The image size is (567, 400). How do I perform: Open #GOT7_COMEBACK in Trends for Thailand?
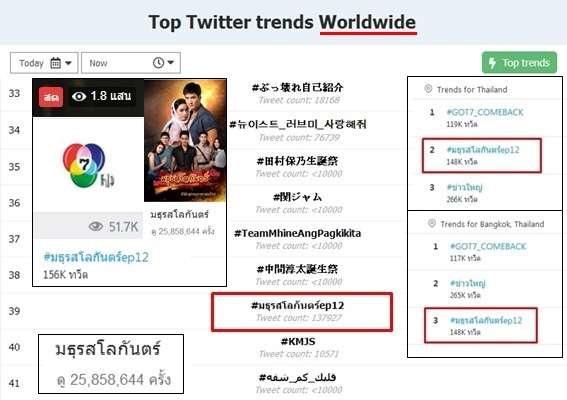485,112
